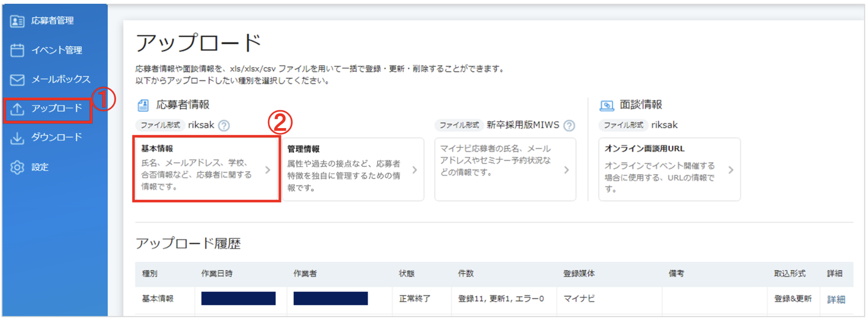Click the 新卒採用版MIWS format label

[523, 125]
